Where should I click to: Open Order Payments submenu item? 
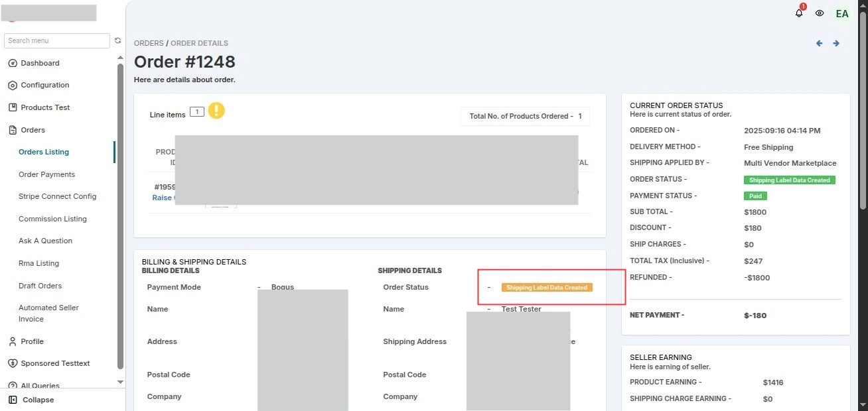(x=46, y=174)
